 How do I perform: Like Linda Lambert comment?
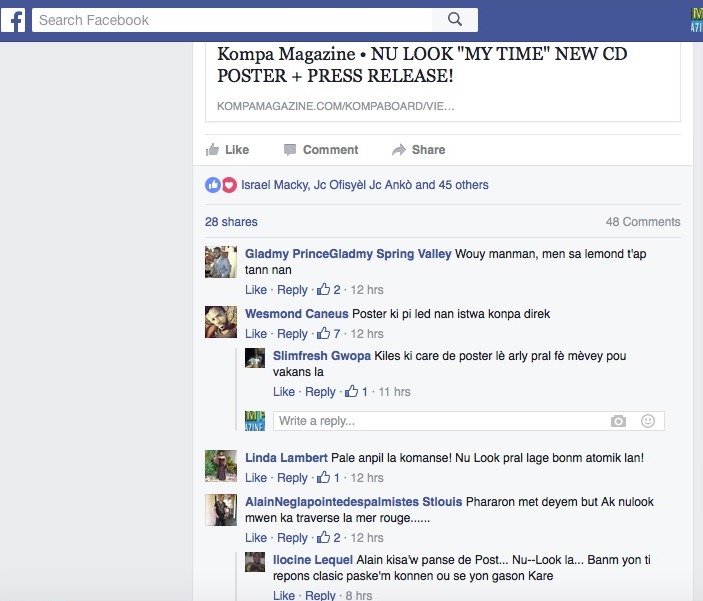pos(256,478)
